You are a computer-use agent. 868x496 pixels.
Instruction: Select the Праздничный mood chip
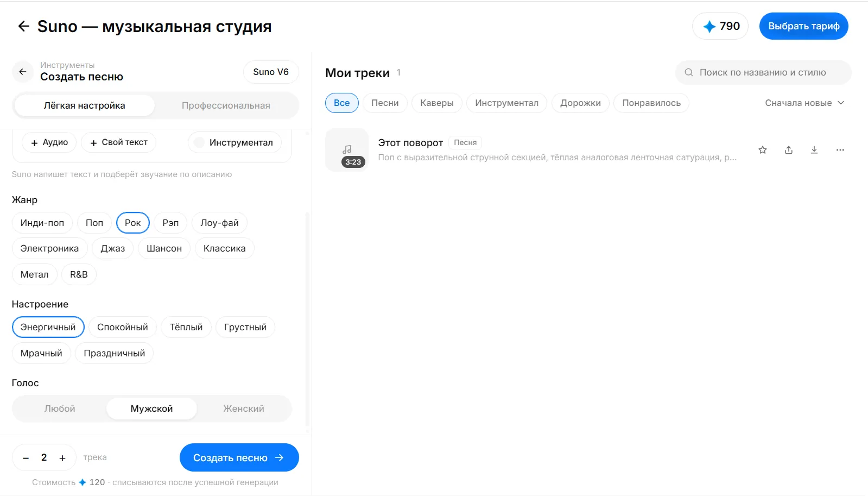click(x=115, y=353)
